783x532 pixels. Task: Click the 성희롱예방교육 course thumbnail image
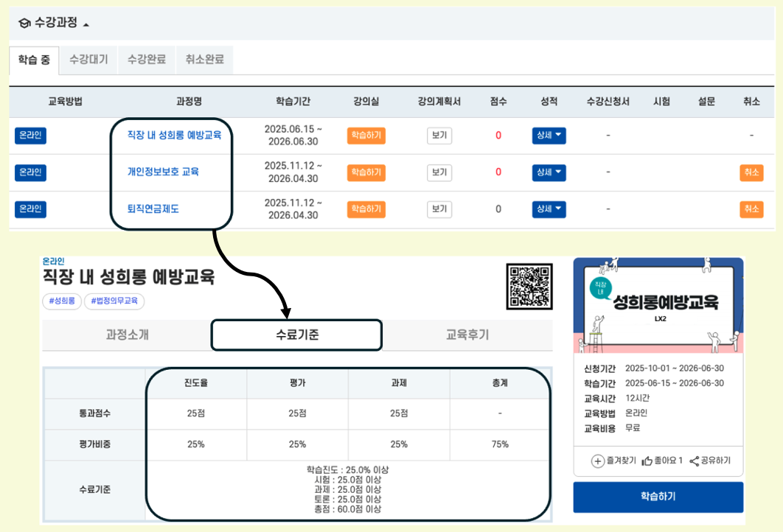tap(658, 302)
